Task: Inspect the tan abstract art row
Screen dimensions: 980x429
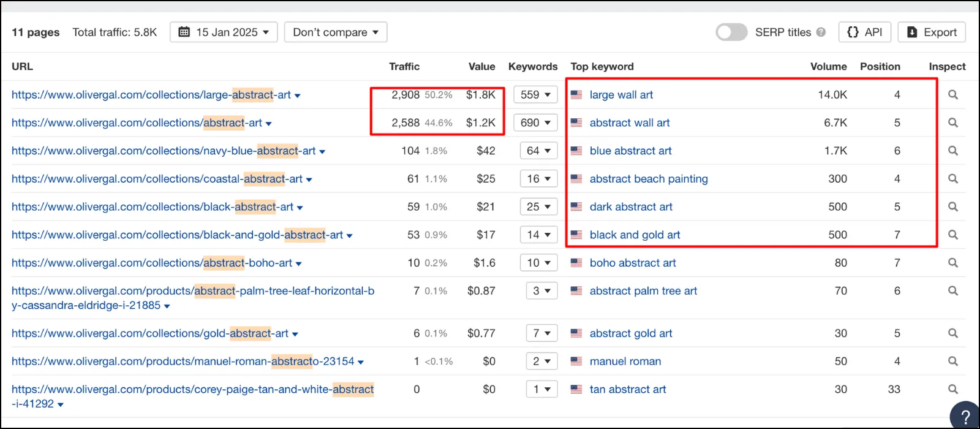Action: point(953,389)
